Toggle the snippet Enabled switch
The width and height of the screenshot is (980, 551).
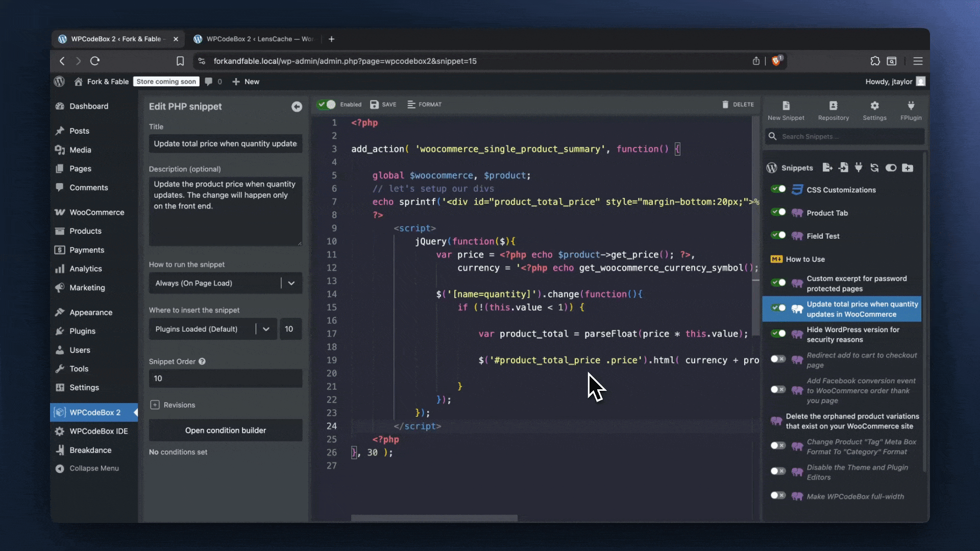pos(326,105)
